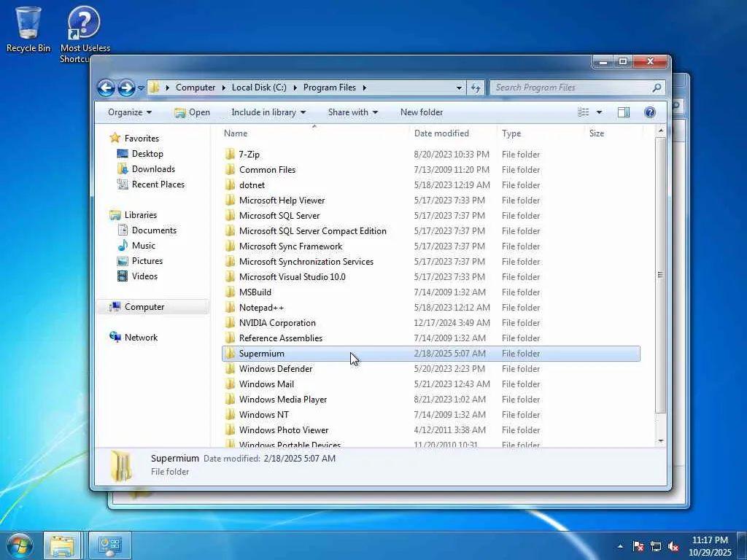Select the Microsoft Help Viewer folder icon
747x560 pixels.
coord(230,200)
